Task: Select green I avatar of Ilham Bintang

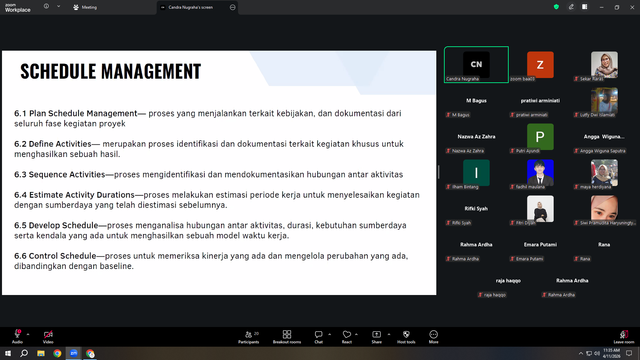Action: coord(476,173)
